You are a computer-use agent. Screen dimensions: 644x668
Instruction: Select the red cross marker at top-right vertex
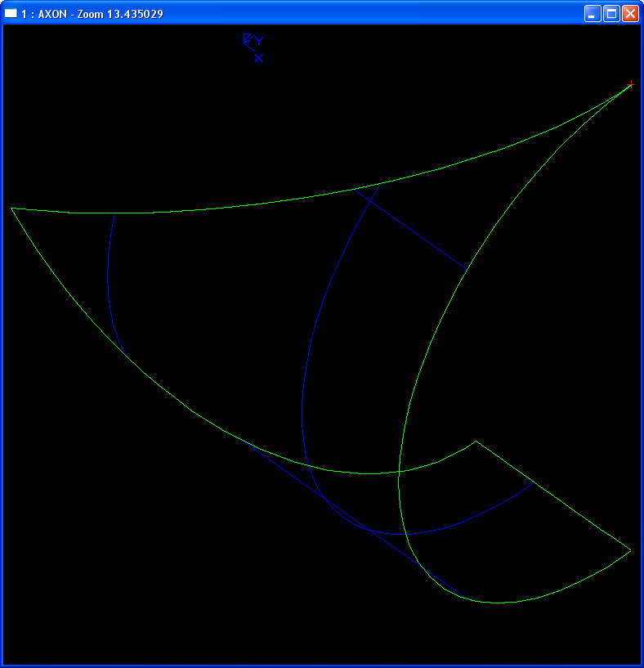coord(631,84)
